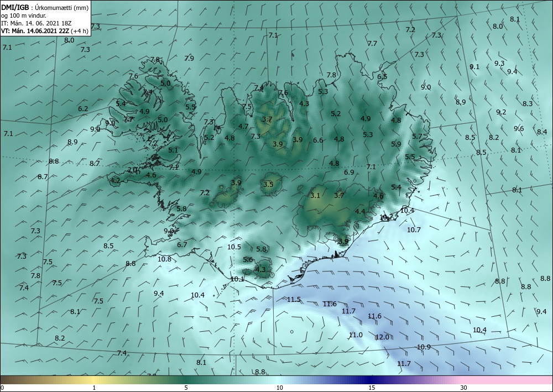Viewport: 553px width, 392px height.
Task: Click the 'DMI/IGB : Úrkomumætti (mm)' title line
Action: click(x=45, y=7)
